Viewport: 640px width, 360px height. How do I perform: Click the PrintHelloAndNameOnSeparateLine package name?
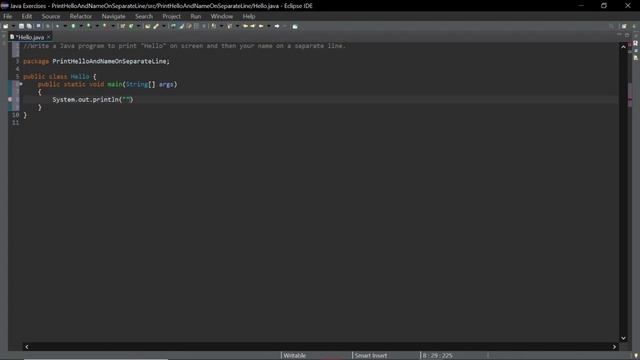109,61
